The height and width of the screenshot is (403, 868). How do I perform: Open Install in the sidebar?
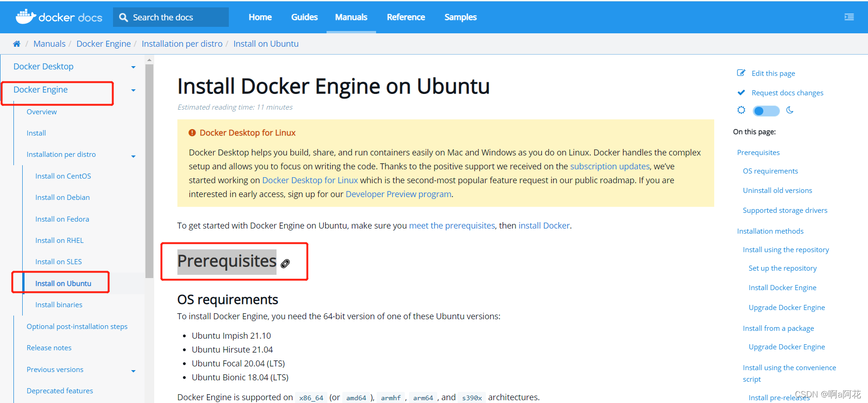point(36,133)
